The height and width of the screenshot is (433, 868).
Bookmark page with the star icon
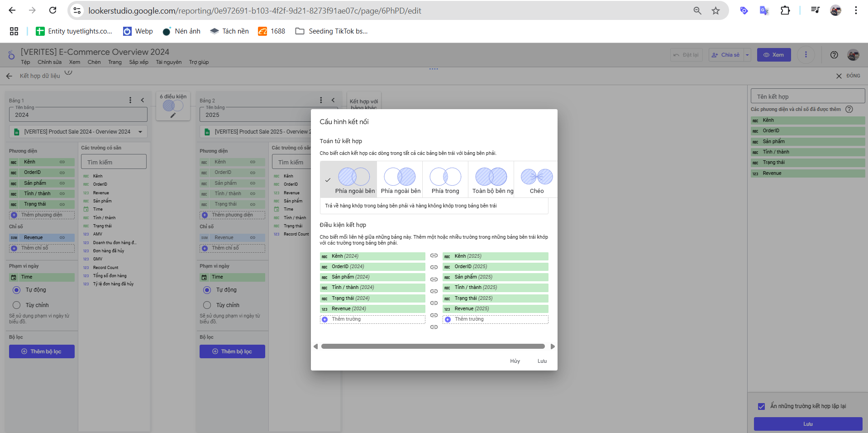[x=715, y=10]
